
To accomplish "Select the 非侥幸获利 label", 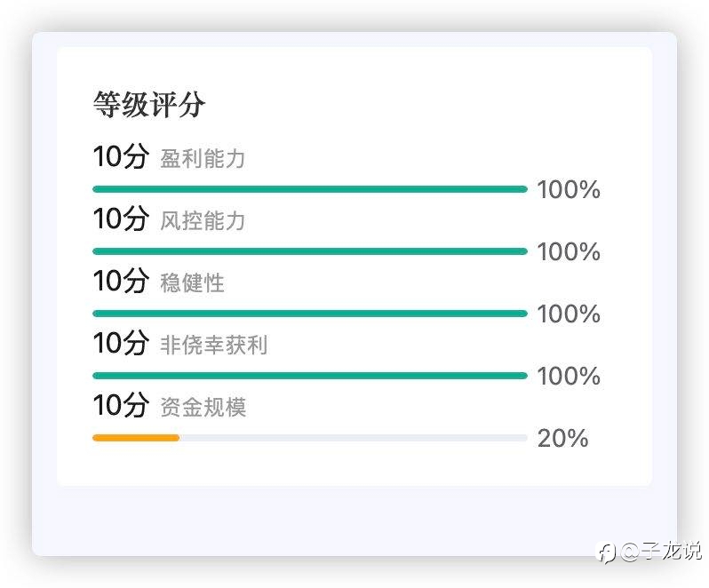I will pos(213,346).
